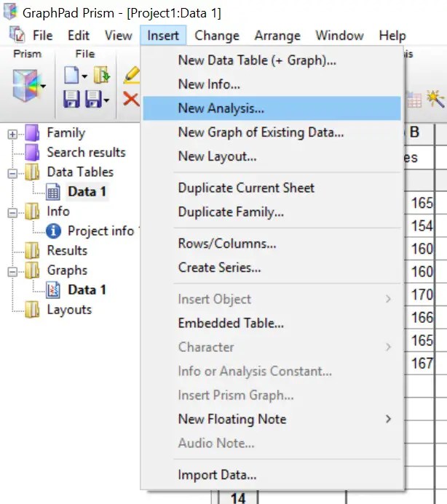The image size is (447, 504).
Task: Open the Help menu
Action: click(392, 36)
